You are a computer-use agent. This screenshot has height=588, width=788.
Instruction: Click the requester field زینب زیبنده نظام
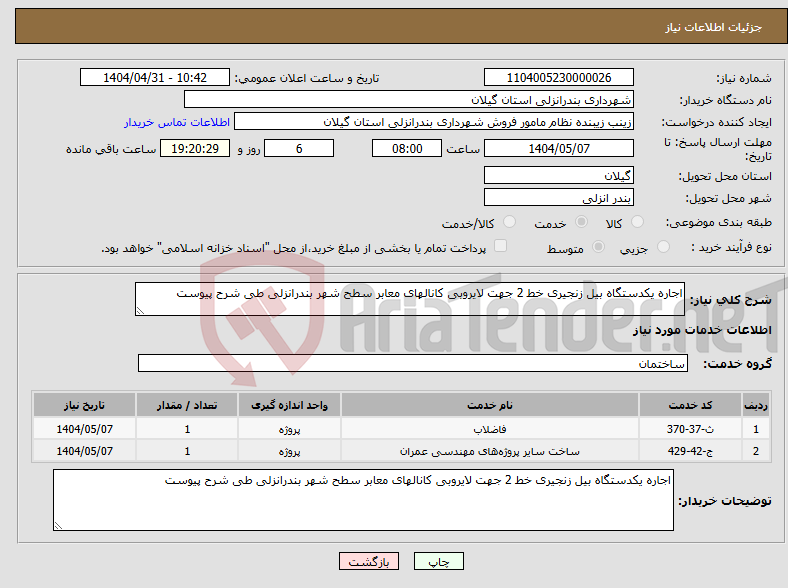434,122
